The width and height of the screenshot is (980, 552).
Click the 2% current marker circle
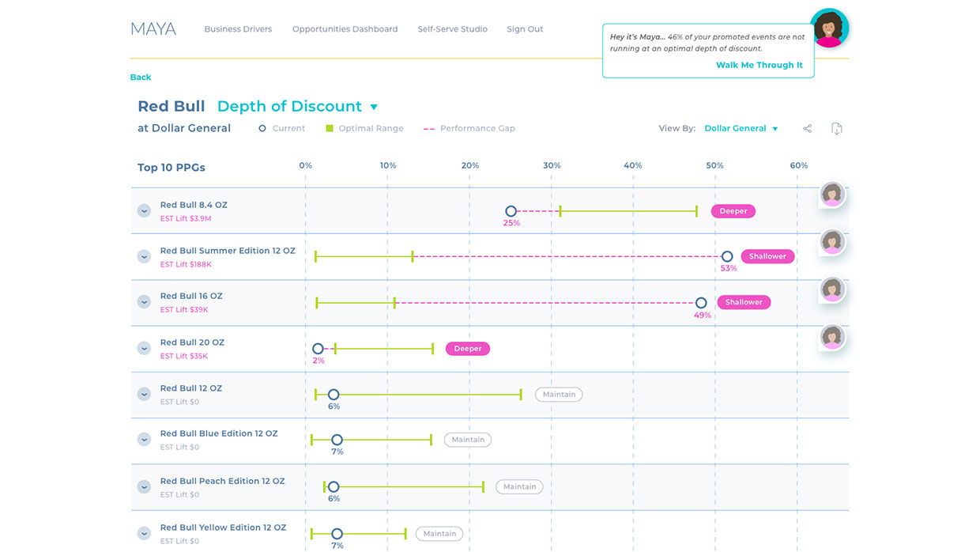[x=318, y=348]
